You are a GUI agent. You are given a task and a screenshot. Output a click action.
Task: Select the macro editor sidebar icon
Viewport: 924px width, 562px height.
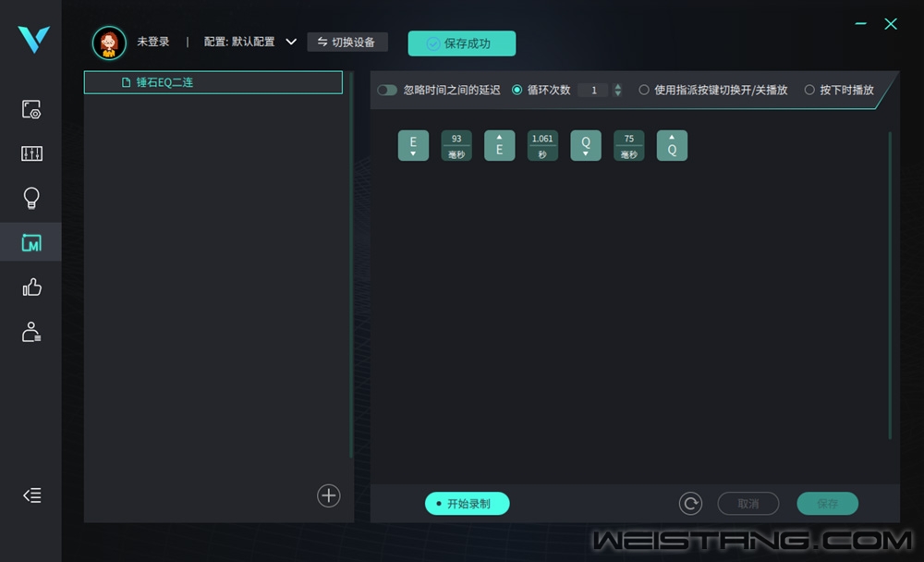(x=31, y=243)
